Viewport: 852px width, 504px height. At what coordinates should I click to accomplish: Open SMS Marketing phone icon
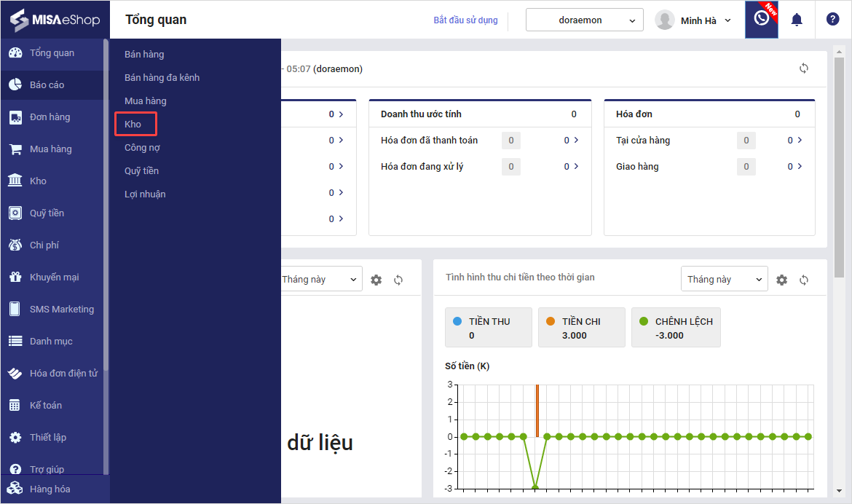(x=16, y=309)
